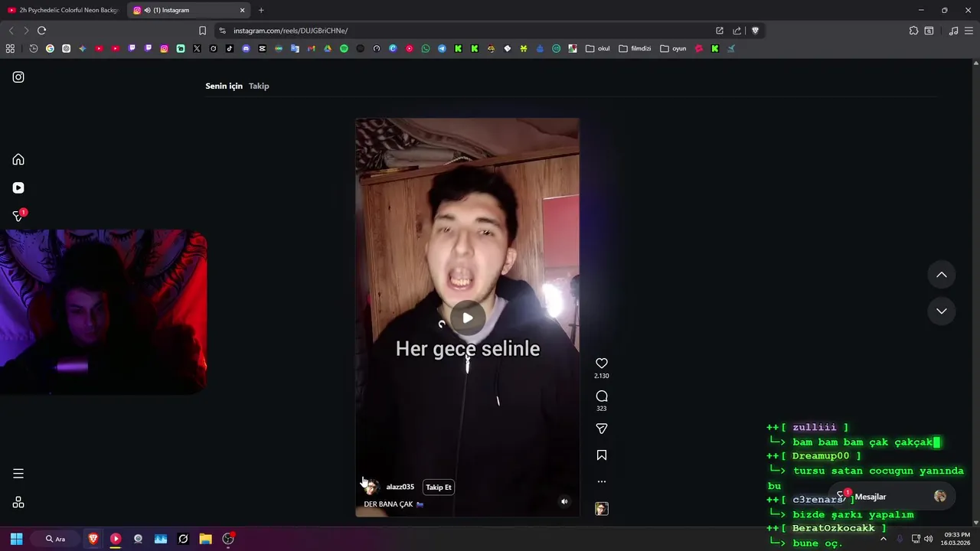This screenshot has width=980, height=551.
Task: Switch to Senin için tab
Action: [x=224, y=86]
